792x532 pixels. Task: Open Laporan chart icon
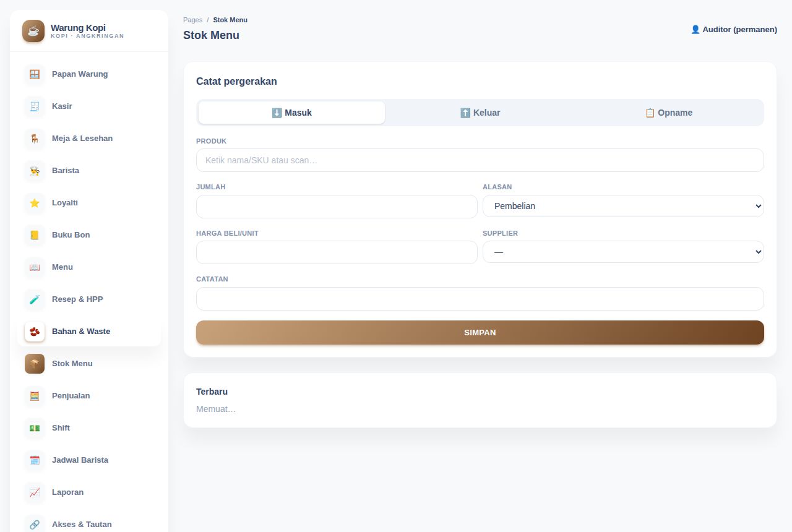tap(35, 492)
